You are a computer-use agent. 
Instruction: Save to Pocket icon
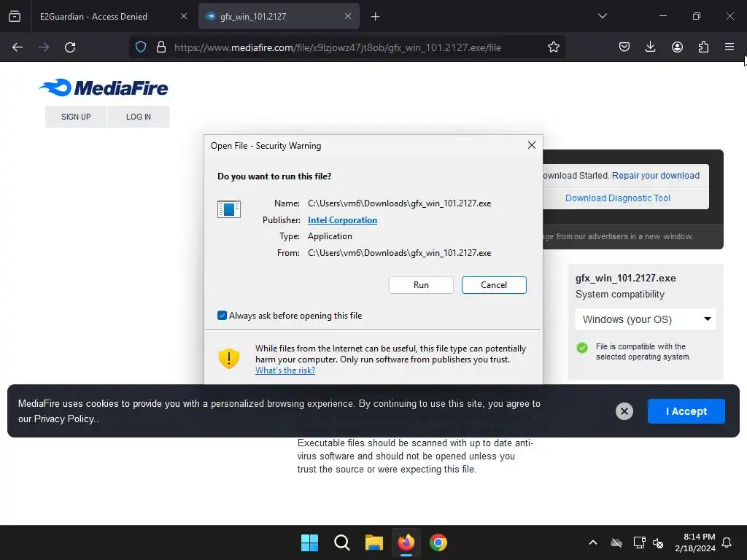(624, 47)
